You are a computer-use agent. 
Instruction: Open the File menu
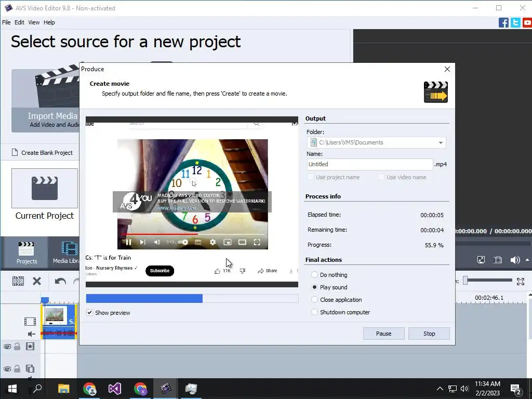[x=6, y=22]
